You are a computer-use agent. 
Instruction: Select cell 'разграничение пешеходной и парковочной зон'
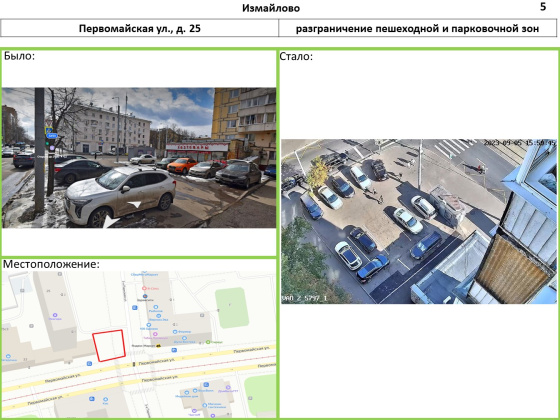[418, 28]
